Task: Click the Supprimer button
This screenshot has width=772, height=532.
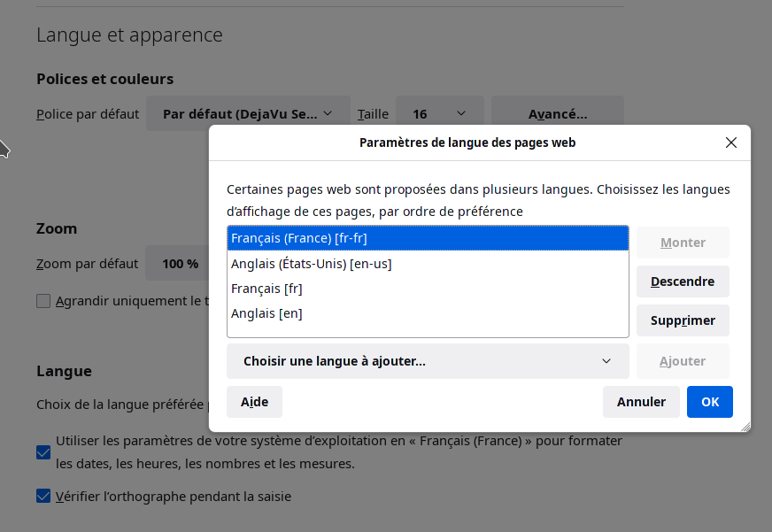Action: tap(682, 320)
